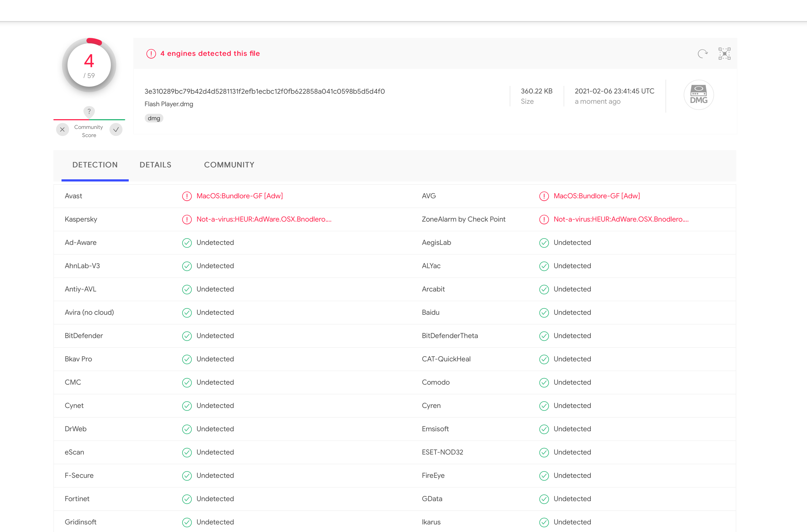The height and width of the screenshot is (532, 807).
Task: Click the community score red-green bar
Action: [x=89, y=119]
